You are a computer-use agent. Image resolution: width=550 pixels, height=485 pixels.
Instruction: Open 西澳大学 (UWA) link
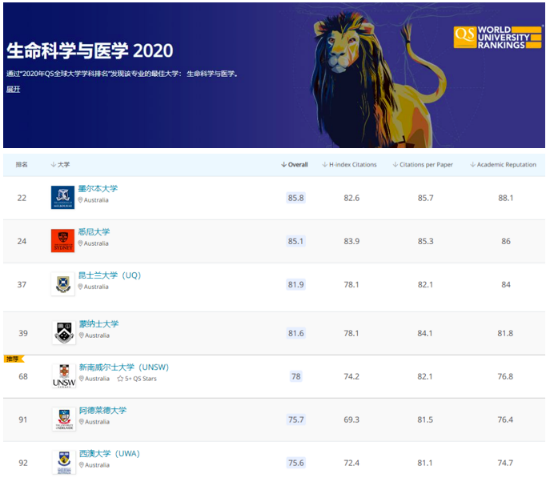109,453
